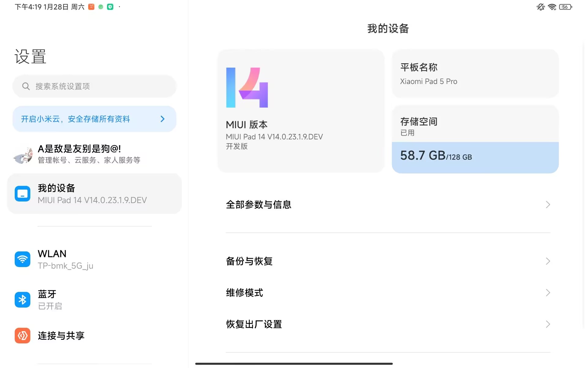Open 备份与恢复 chevron arrow
Image resolution: width=588 pixels, height=368 pixels.
click(x=548, y=261)
